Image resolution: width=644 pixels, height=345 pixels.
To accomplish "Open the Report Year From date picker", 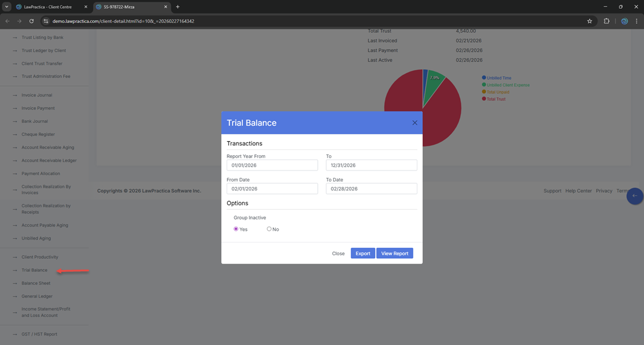I will [272, 165].
